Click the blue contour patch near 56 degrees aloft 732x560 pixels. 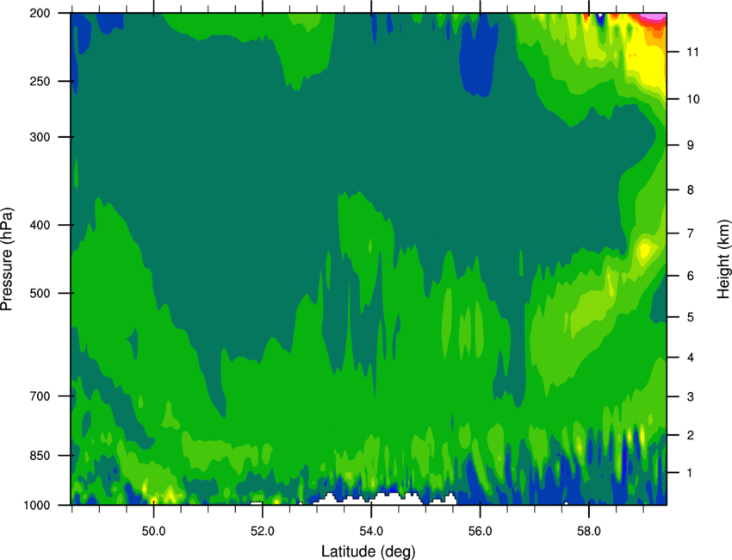(x=477, y=56)
